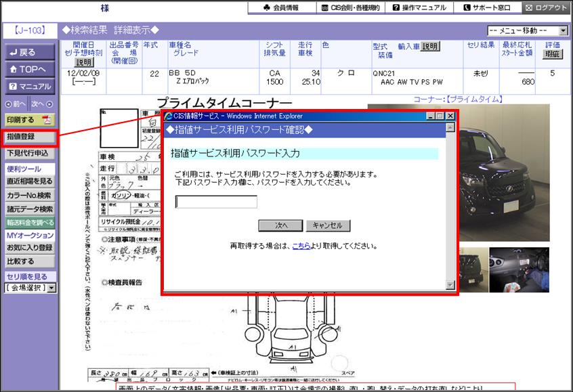The image size is (573, 392).
Task: Open カラーNo.検索 tool
Action: tap(30, 196)
